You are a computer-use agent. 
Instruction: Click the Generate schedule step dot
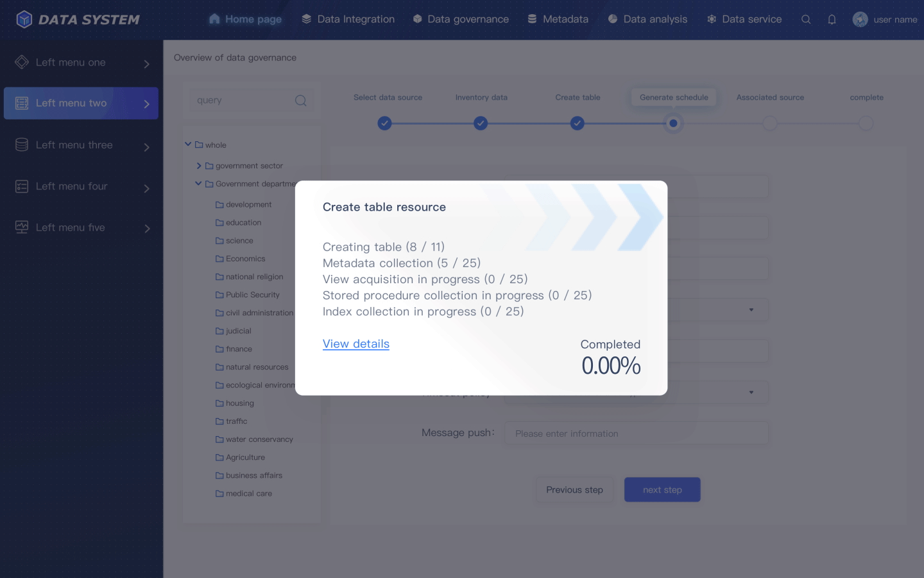click(x=673, y=123)
